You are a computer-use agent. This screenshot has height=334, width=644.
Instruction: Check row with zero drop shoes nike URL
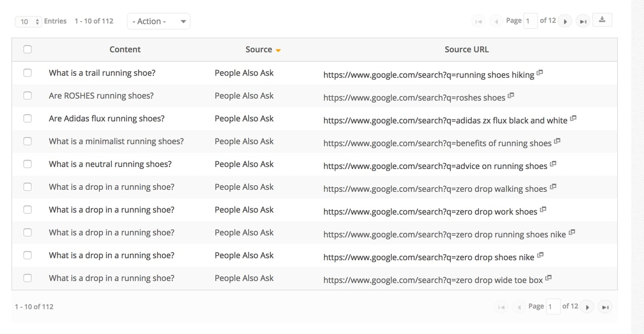[27, 255]
